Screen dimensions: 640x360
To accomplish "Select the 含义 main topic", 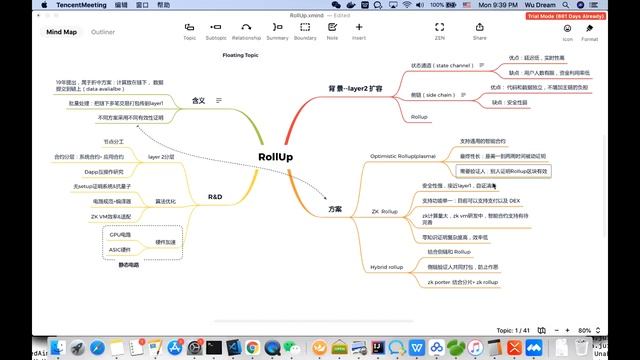I will coord(198,100).
